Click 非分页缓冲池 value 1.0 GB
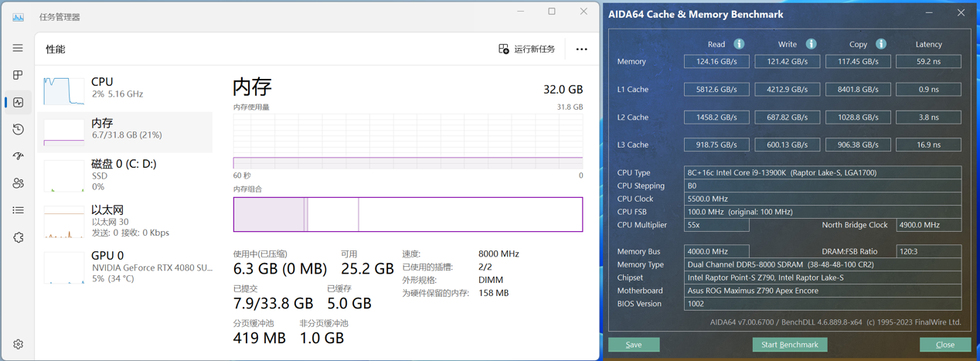Image resolution: width=980 pixels, height=361 pixels. 322,339
